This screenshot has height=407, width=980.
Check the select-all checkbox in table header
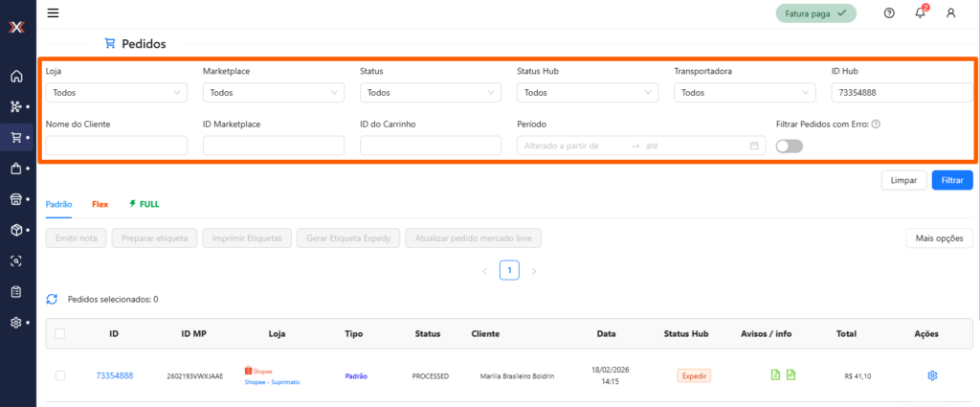pos(60,334)
